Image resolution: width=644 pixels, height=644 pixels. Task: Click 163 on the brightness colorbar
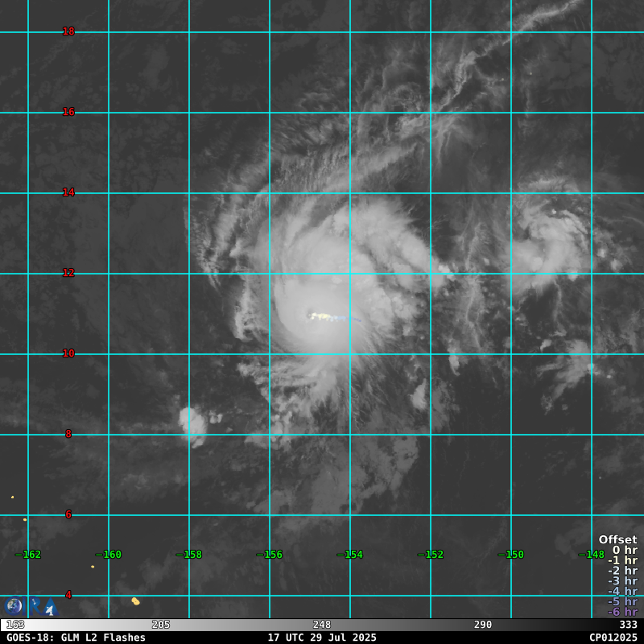point(15,625)
